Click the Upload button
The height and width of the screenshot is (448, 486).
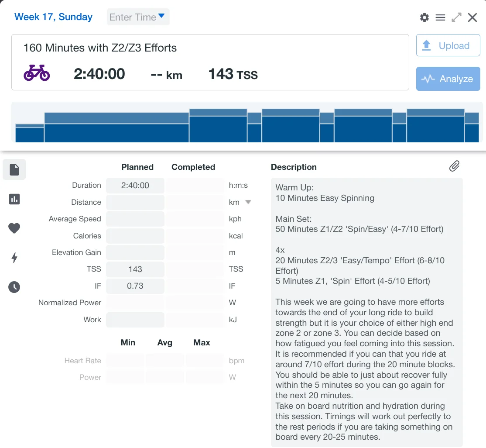click(448, 45)
